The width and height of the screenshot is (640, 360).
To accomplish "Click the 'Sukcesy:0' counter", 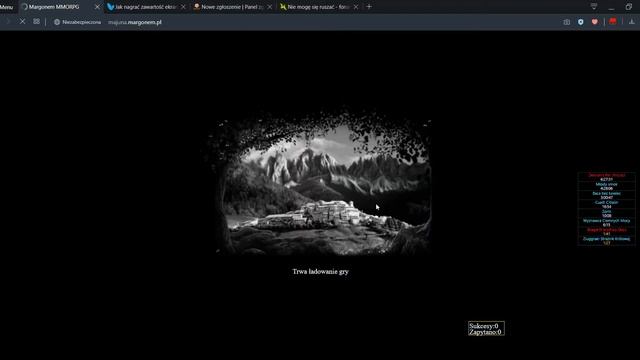I will (484, 326).
